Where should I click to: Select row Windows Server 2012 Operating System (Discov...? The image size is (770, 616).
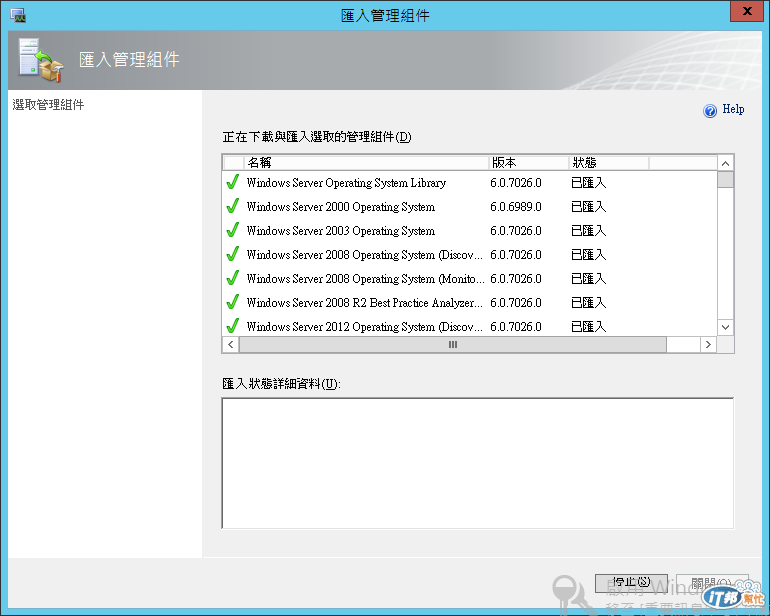click(x=470, y=327)
